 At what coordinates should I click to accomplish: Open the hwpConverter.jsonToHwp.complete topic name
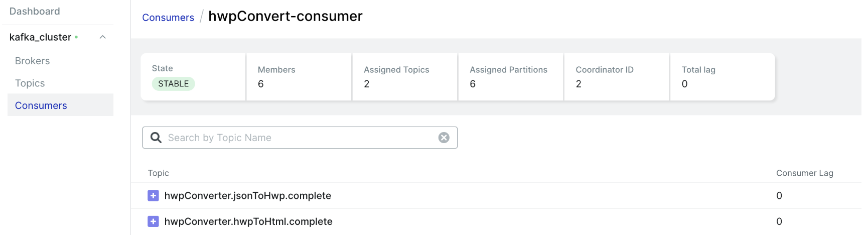pyautogui.click(x=248, y=195)
